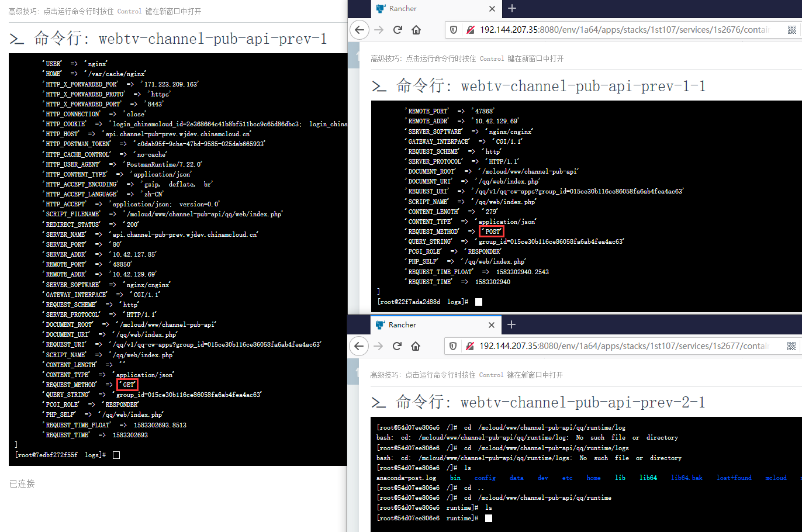Click 'lost+found' in prev-2-1 terminal listing
Viewport: 802px width, 532px height.
point(734,478)
